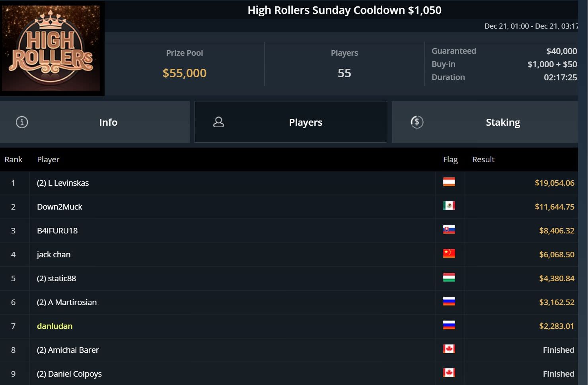Screen dimensions: 588x385
Task: Click the Player column header
Action: point(48,159)
